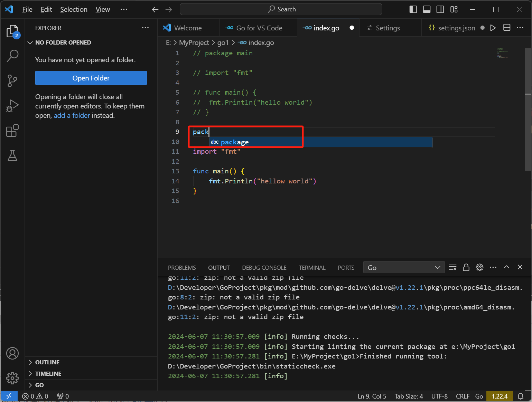Open Explorer Views and More Actions ellipsis
This screenshot has width=532, height=402.
pyautogui.click(x=146, y=28)
